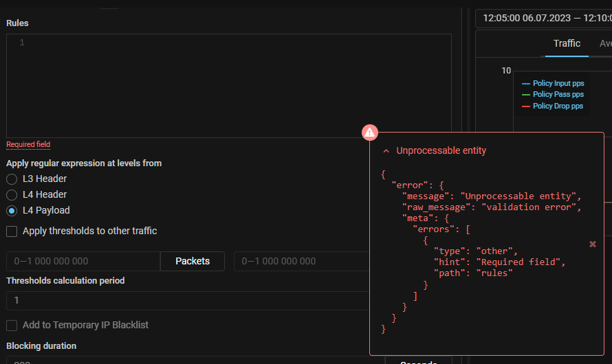Select the L3 Header radio button
The height and width of the screenshot is (364, 612).
point(12,179)
